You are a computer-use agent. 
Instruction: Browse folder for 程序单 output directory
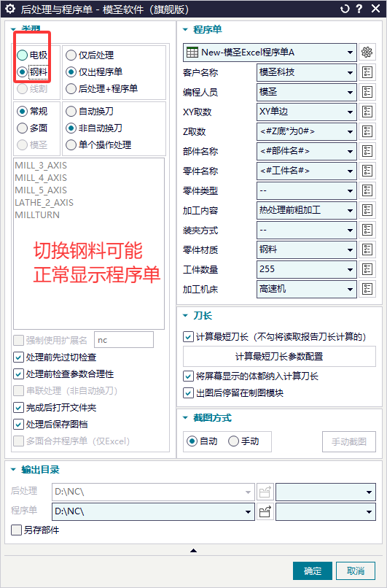click(x=265, y=512)
